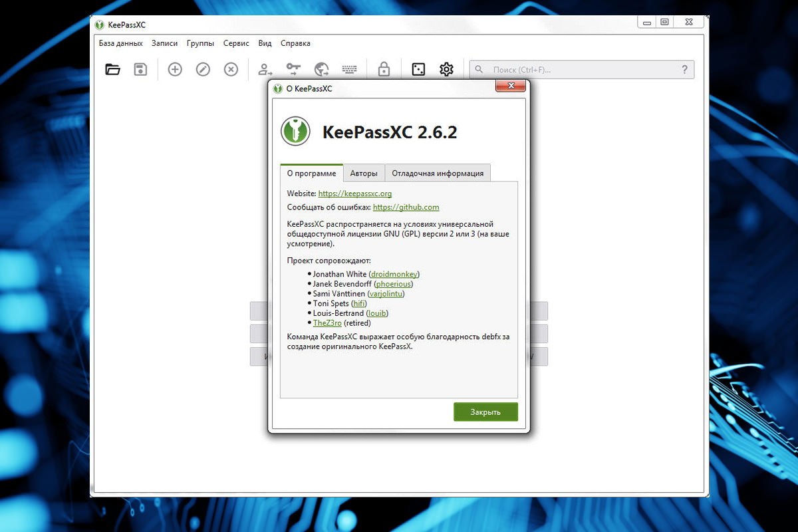Open settings with the gear icon
This screenshot has height=532, width=798.
point(446,69)
